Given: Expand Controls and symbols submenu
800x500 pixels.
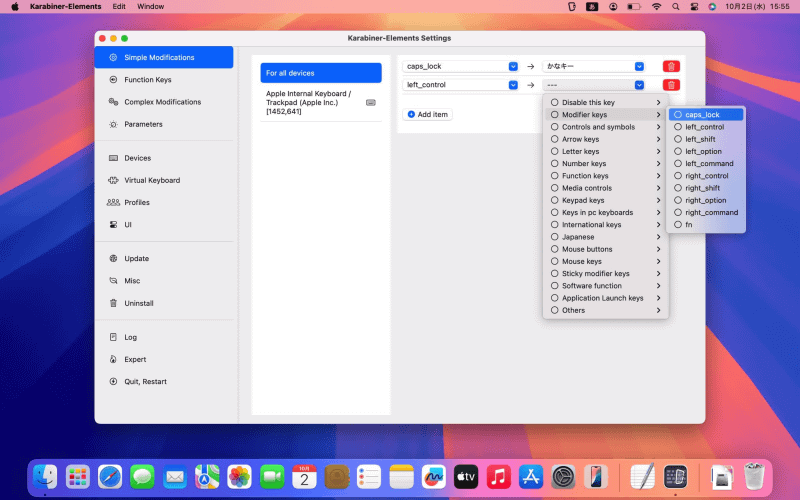Looking at the screenshot, I should 606,127.
